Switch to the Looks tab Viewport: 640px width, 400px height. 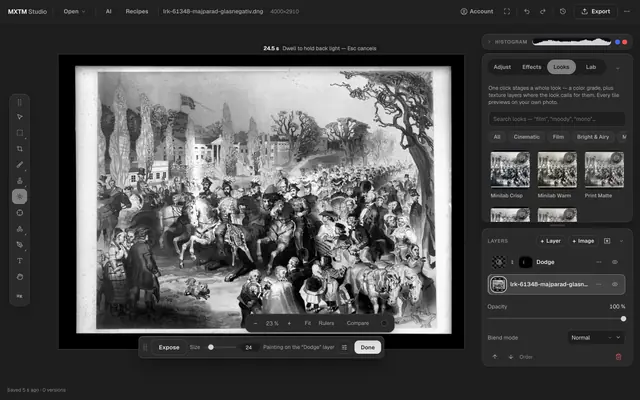point(561,67)
